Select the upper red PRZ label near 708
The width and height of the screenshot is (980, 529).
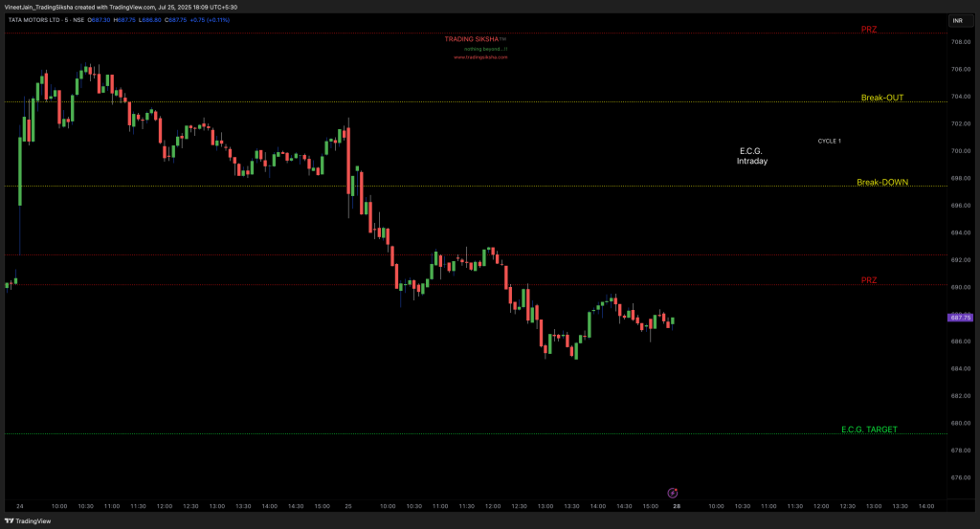(868, 30)
